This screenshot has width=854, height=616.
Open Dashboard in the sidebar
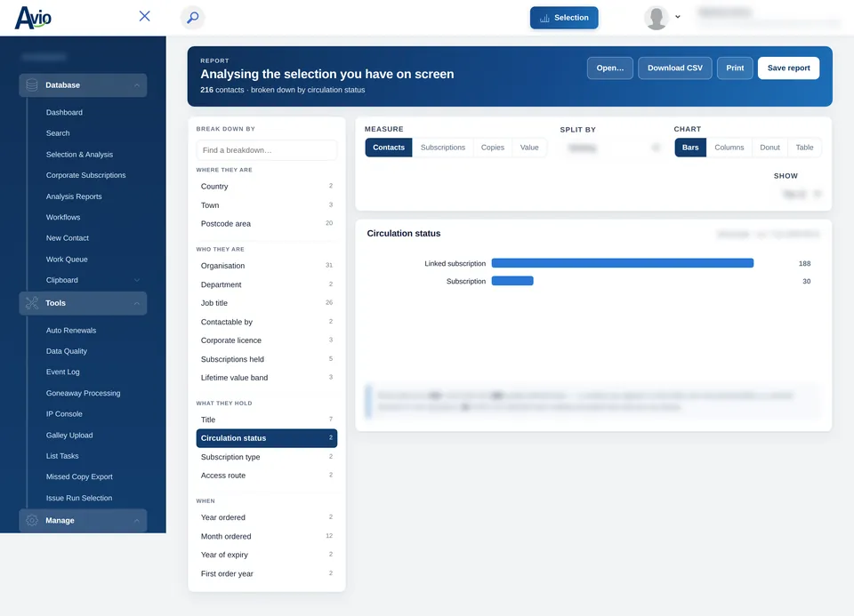pyautogui.click(x=64, y=113)
